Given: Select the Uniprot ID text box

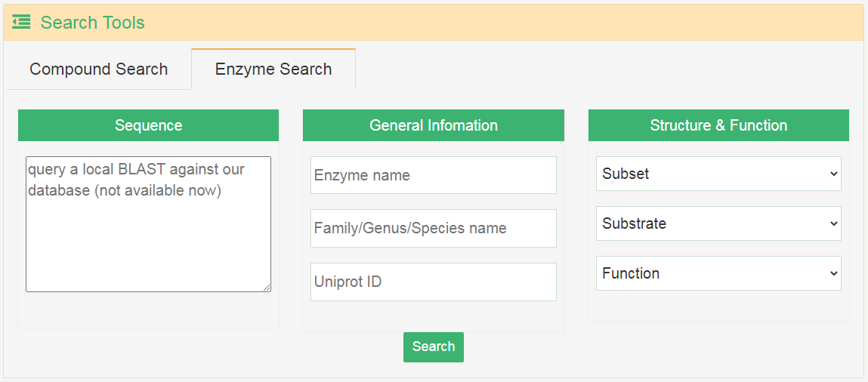Looking at the screenshot, I should tap(433, 282).
